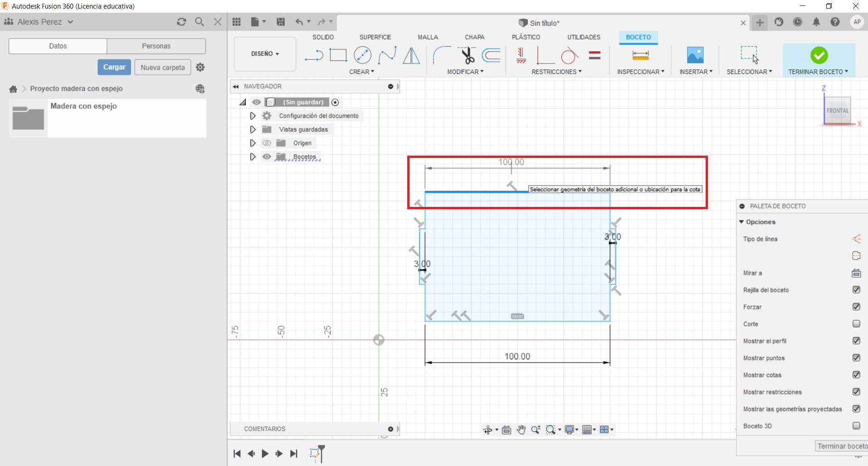Open the RESTRICCIONES dropdown menu
Screen dimensions: 868x466
tap(556, 72)
